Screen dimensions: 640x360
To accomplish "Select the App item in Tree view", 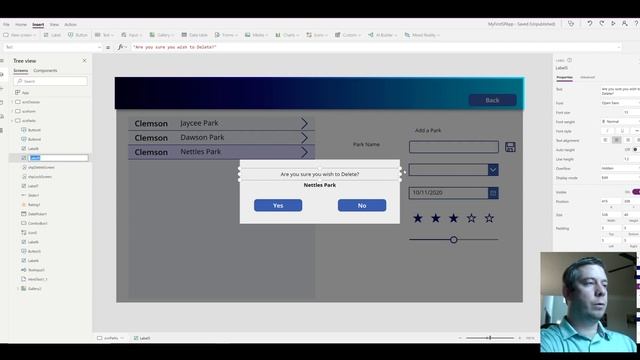I will click(x=22, y=93).
